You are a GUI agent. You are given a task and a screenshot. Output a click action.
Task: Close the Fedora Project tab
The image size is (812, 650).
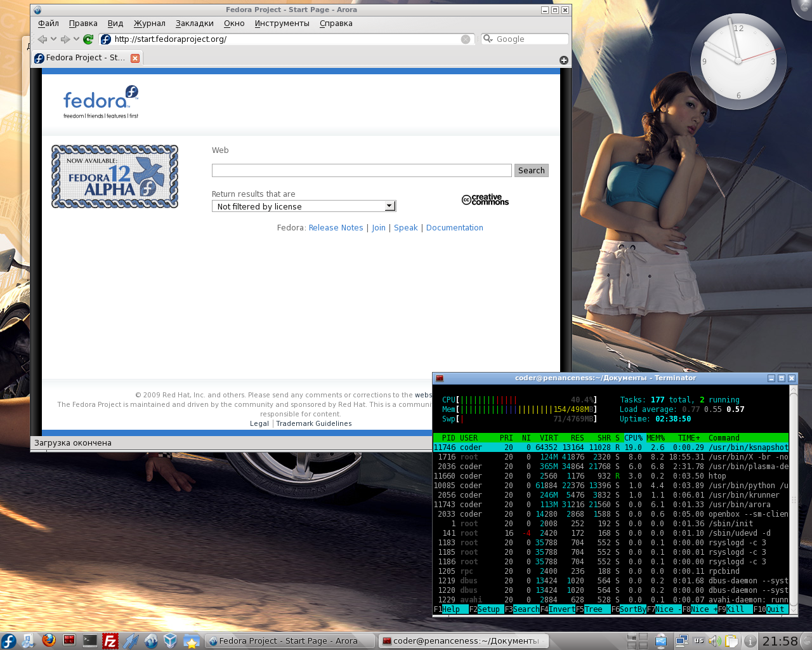(134, 58)
